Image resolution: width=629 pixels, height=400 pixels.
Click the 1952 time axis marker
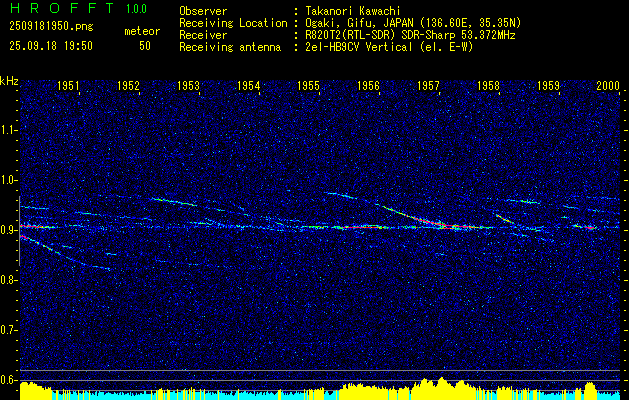[x=128, y=85]
